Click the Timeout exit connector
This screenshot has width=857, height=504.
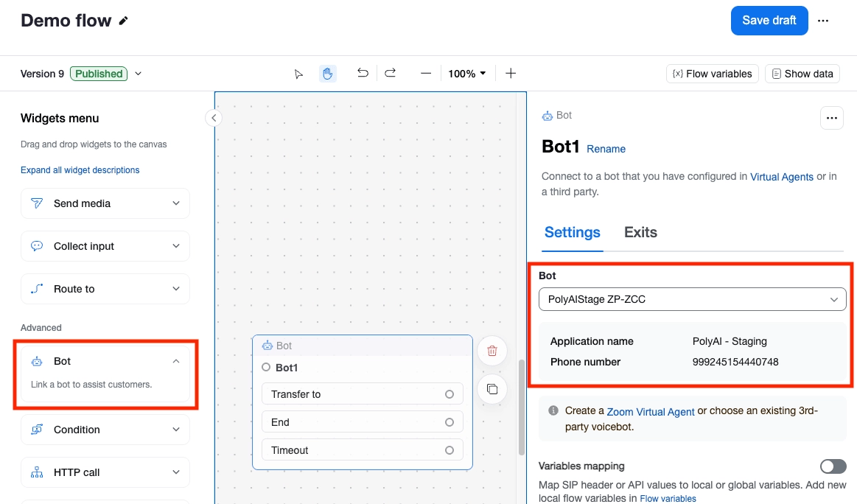click(x=450, y=450)
